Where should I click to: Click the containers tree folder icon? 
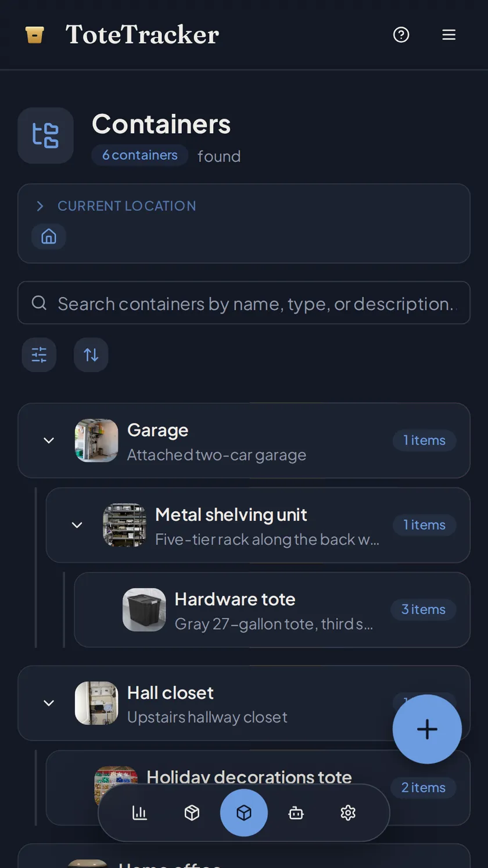point(45,135)
